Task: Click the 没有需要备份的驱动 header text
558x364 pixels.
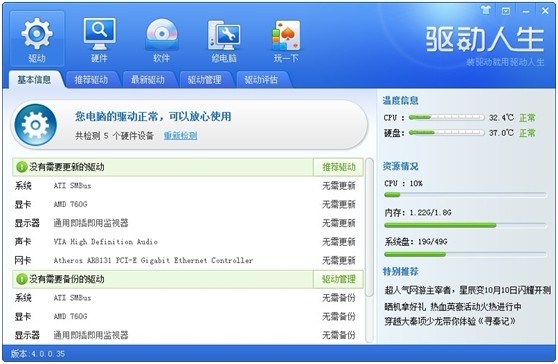Action: coord(67,279)
